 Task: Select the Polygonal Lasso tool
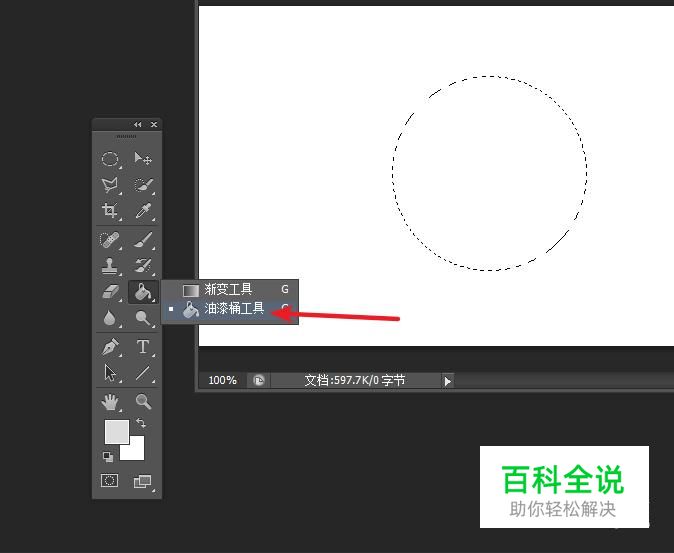click(110, 185)
